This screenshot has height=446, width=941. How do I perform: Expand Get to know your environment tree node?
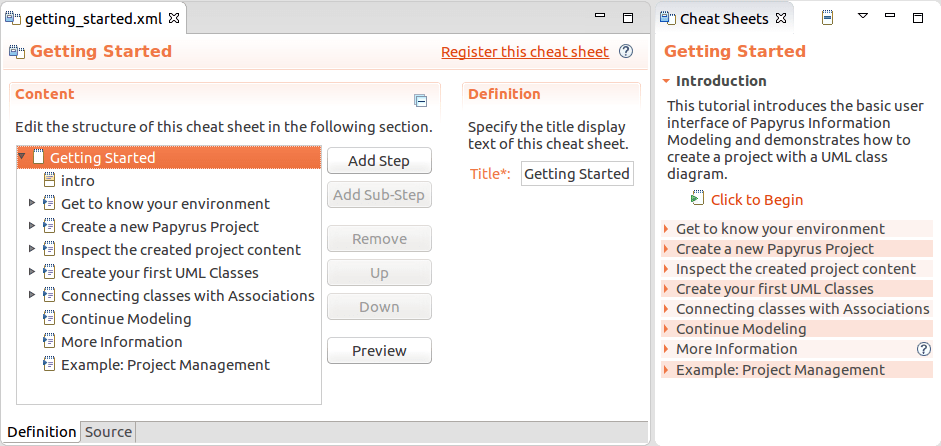[33, 203]
